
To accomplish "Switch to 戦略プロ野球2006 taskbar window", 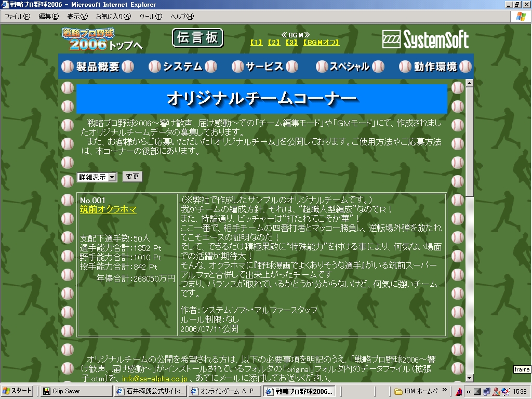I will [x=299, y=391].
